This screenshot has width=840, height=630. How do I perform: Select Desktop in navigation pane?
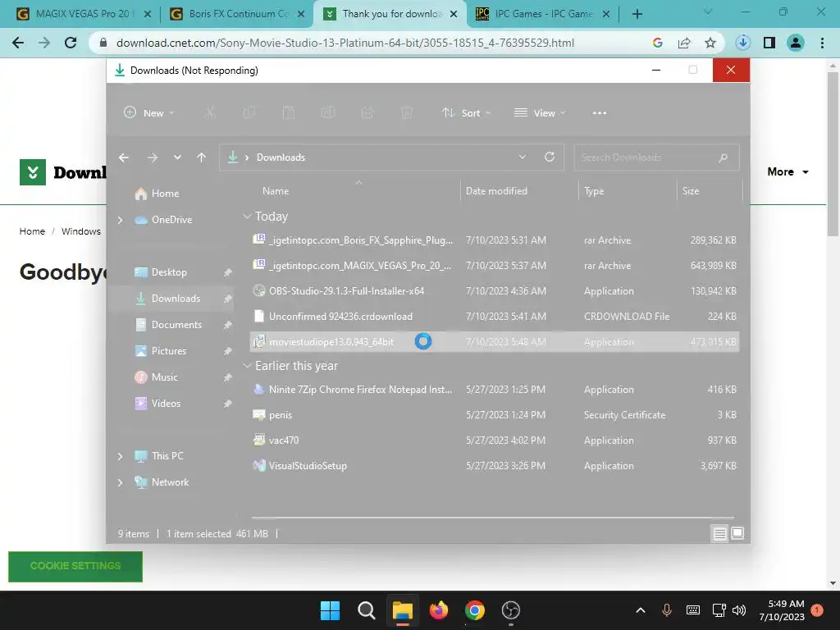pos(169,272)
